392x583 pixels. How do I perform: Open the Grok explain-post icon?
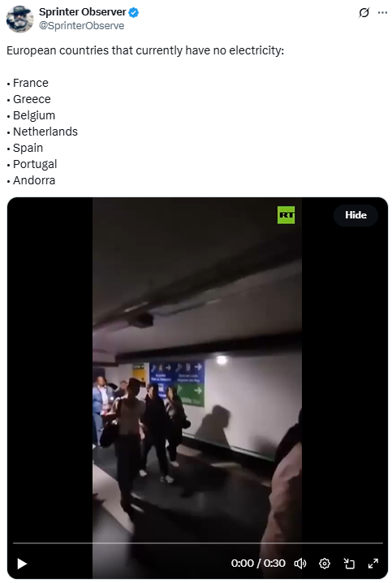point(364,13)
